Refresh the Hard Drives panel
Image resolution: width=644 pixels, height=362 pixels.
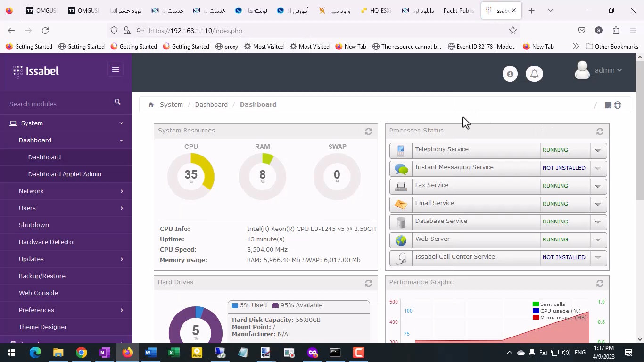368,283
